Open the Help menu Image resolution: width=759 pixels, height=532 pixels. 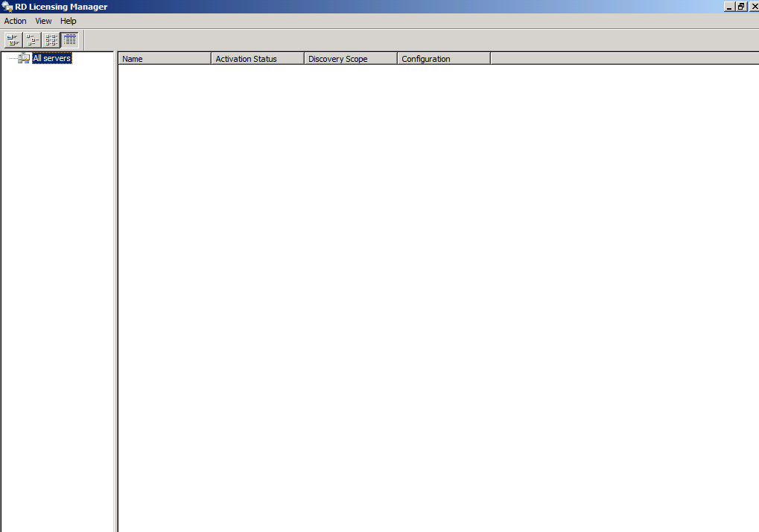(x=69, y=21)
